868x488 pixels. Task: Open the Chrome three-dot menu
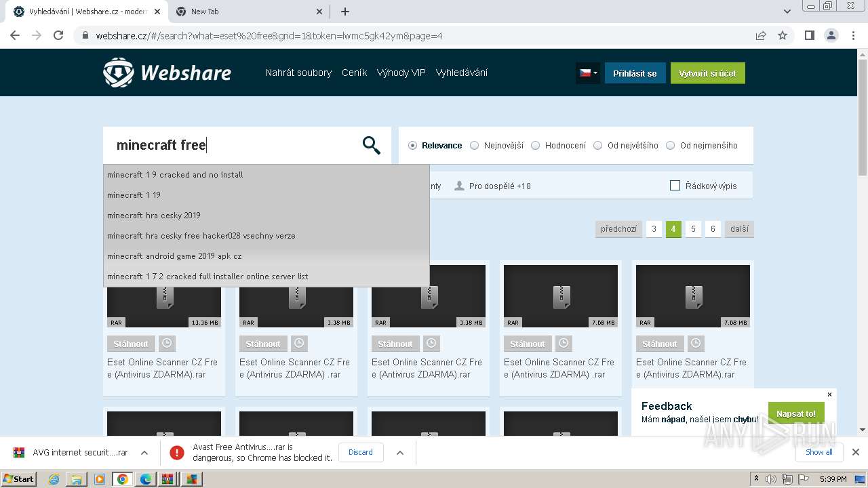[853, 35]
